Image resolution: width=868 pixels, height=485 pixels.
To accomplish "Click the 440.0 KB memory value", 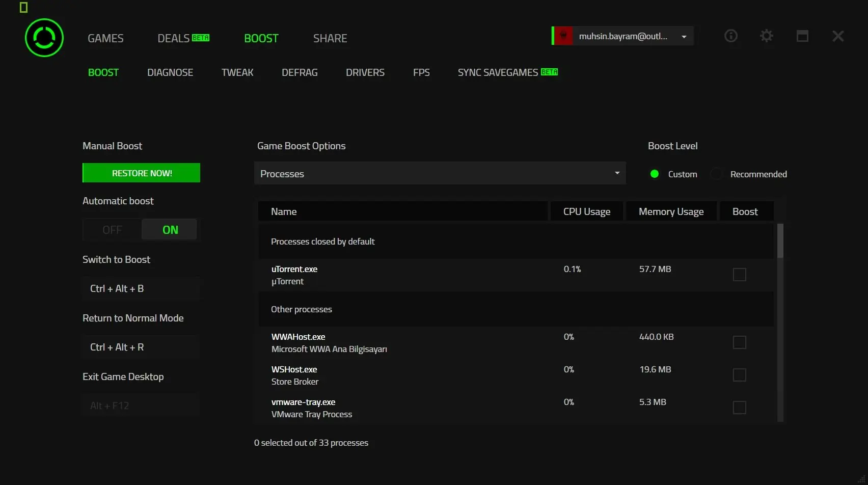I will pyautogui.click(x=657, y=337).
